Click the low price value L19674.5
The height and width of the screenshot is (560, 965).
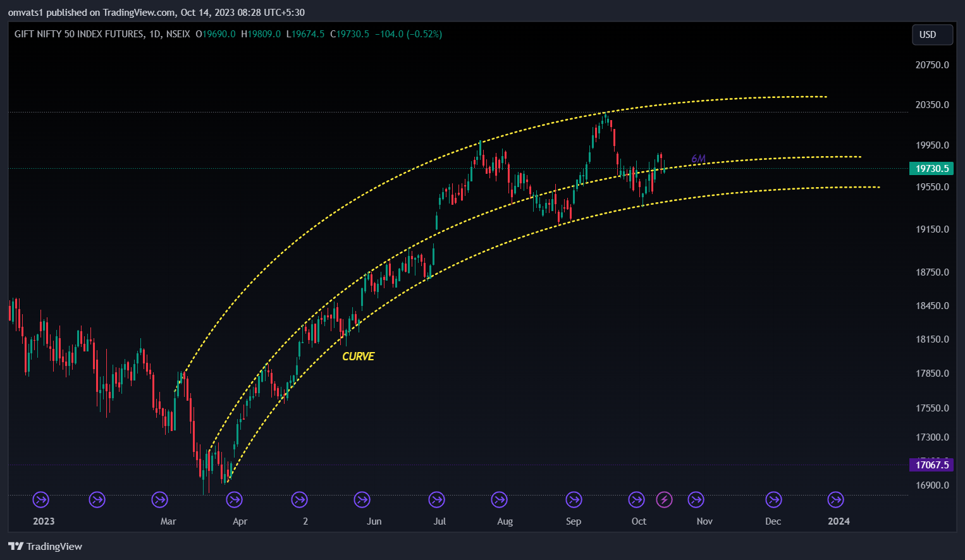coord(305,34)
